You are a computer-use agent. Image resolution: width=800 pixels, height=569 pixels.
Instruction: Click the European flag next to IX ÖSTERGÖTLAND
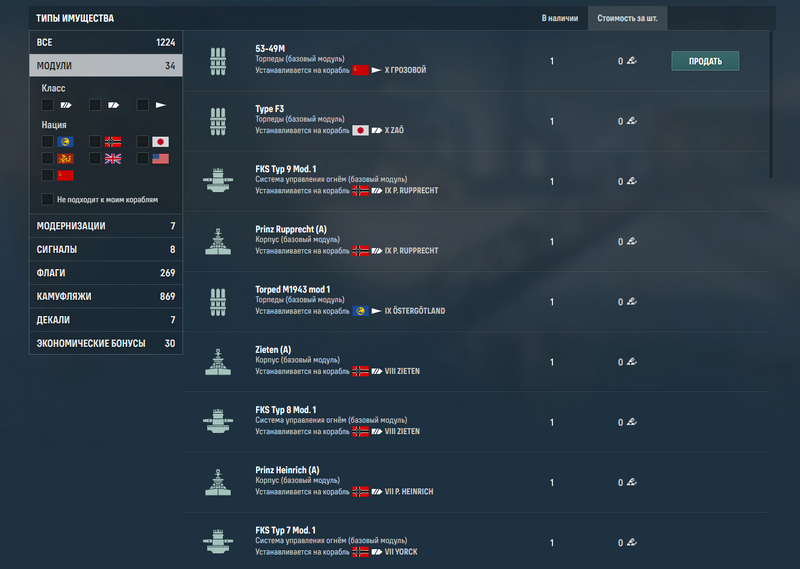(360, 311)
